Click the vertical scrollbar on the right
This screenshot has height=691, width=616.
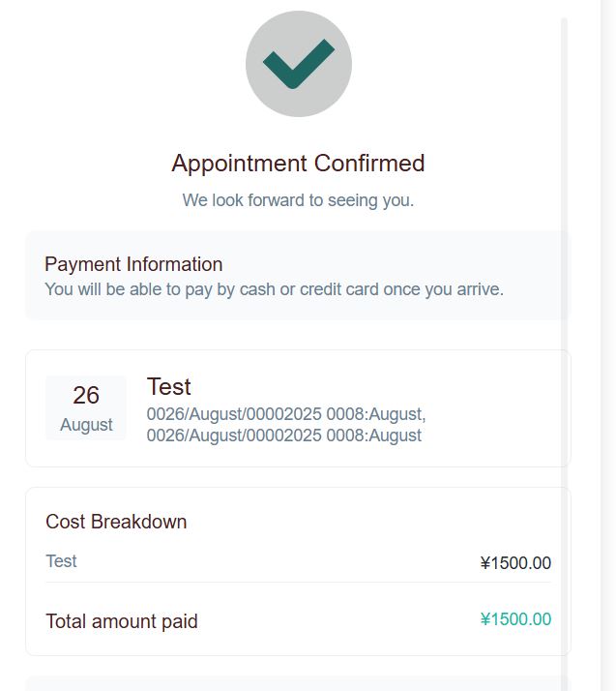point(565,348)
